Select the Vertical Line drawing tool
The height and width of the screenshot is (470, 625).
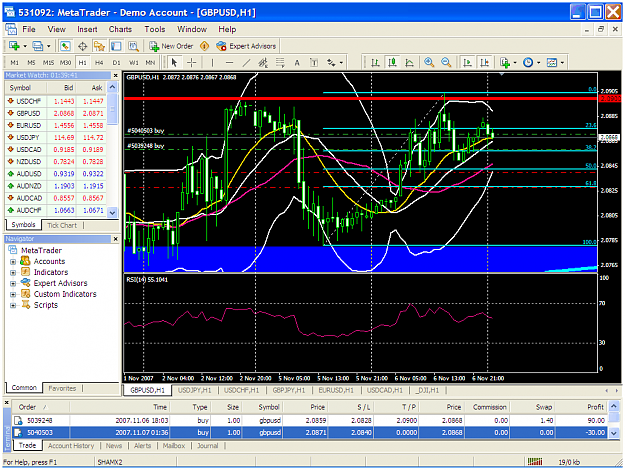pyautogui.click(x=212, y=63)
